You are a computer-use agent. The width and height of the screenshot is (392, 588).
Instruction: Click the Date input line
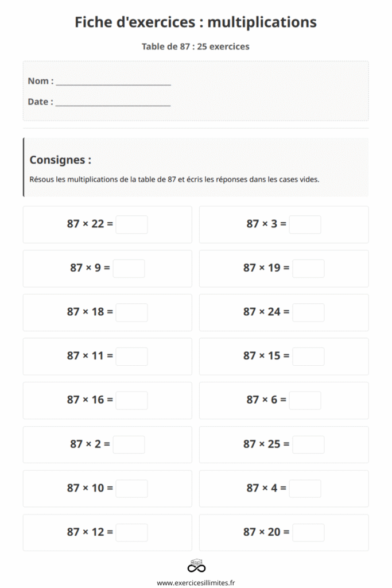(x=112, y=102)
